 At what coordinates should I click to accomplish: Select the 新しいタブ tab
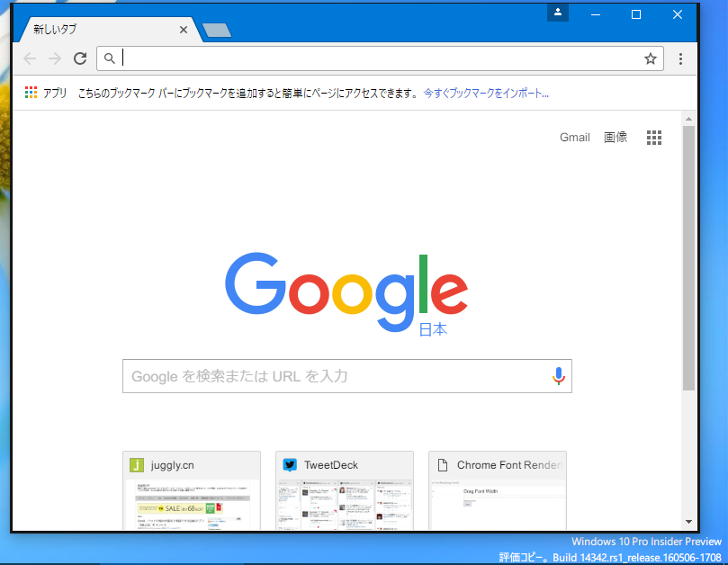109,30
